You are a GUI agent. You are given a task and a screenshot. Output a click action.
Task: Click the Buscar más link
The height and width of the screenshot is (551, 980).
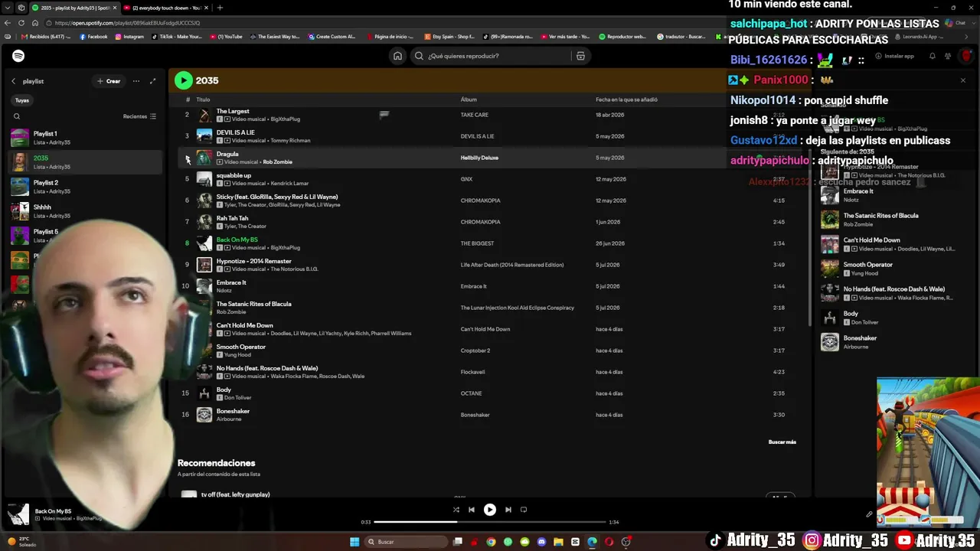(782, 442)
